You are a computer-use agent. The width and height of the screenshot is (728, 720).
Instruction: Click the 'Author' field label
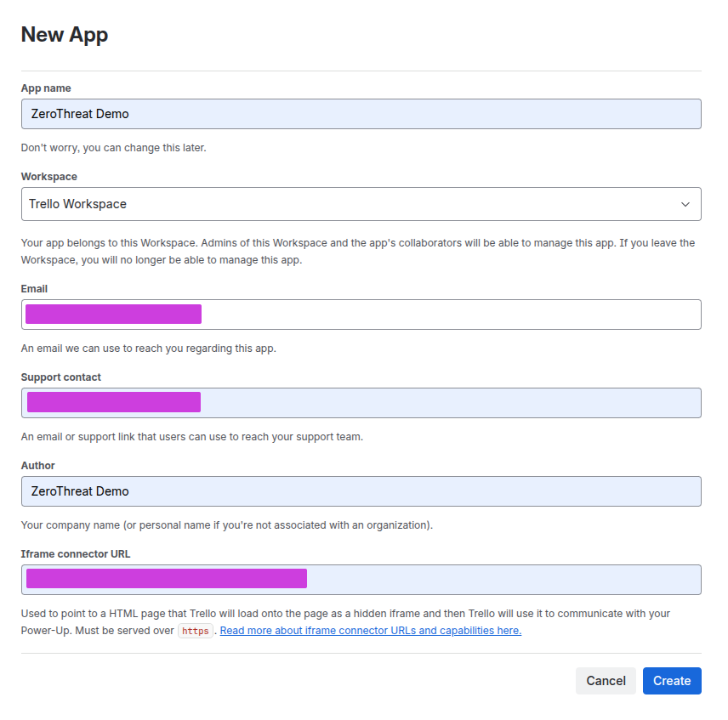pyautogui.click(x=37, y=466)
